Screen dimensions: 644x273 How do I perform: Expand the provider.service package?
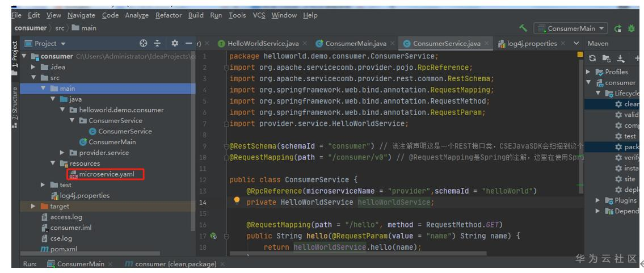click(x=62, y=153)
